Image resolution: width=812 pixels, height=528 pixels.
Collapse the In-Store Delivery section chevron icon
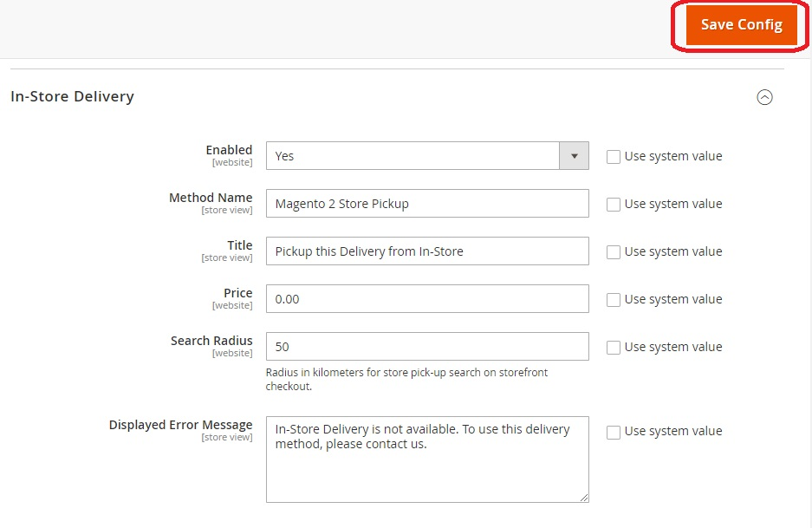(x=764, y=97)
